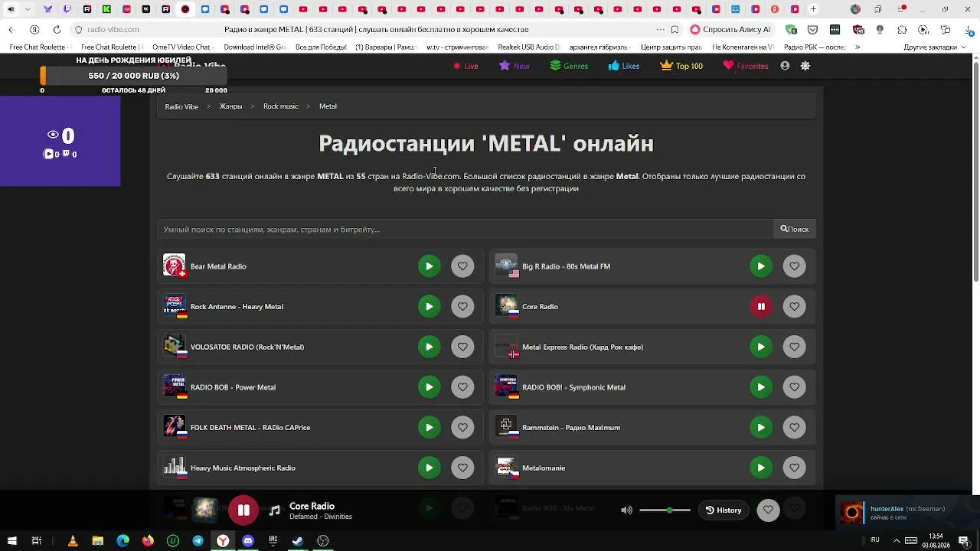Play Rock Antenne - Heavy Metal station

(x=429, y=306)
